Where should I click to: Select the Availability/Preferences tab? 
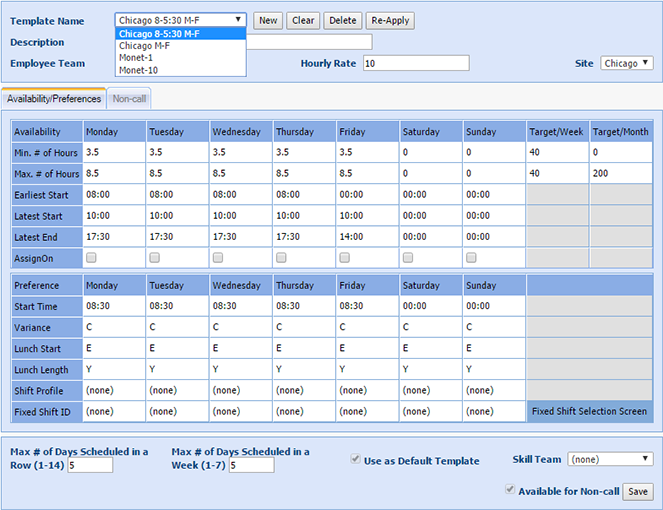tap(54, 99)
